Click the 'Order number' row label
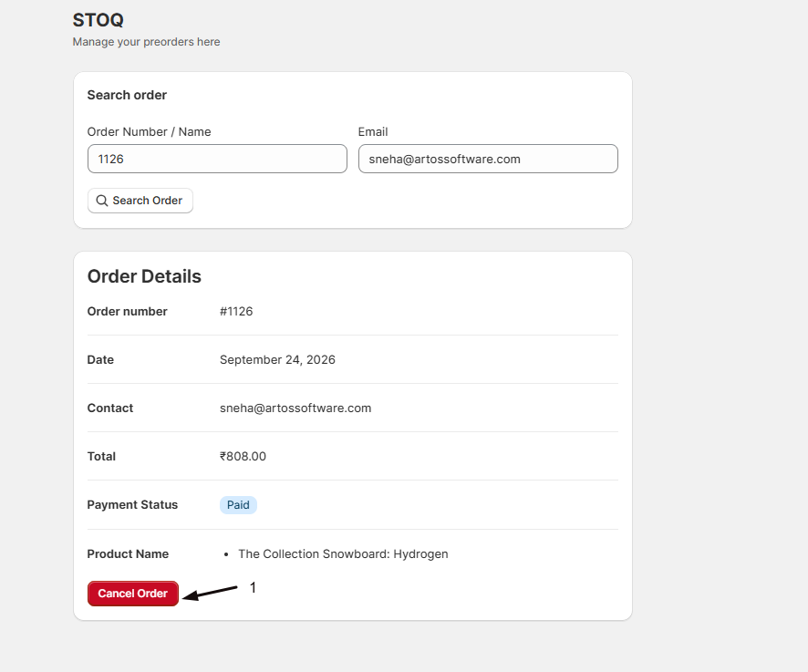Image resolution: width=808 pixels, height=672 pixels. [127, 311]
